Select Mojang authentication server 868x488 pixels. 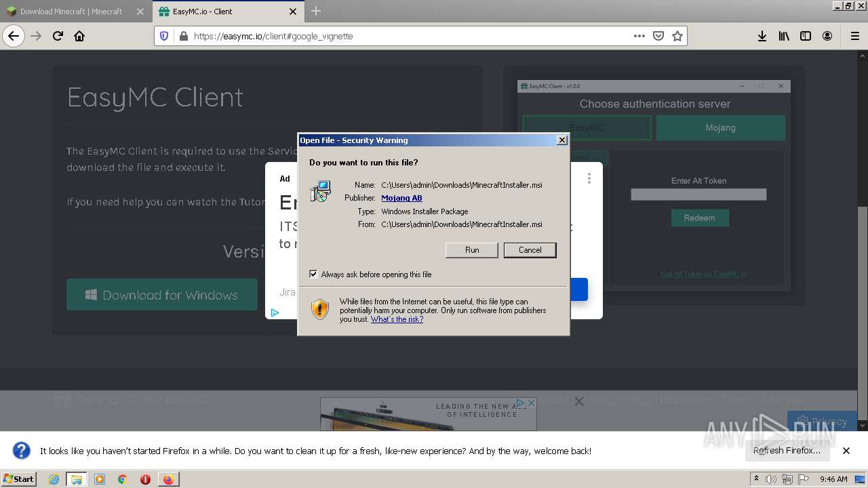[x=720, y=127]
